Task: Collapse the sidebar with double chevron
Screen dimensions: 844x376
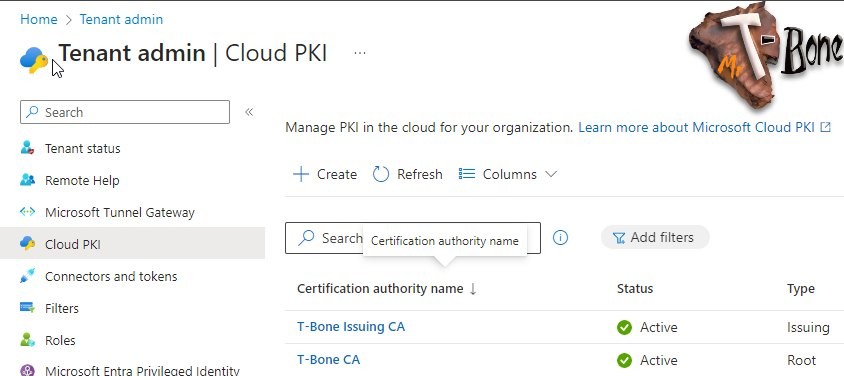Action: (x=249, y=112)
